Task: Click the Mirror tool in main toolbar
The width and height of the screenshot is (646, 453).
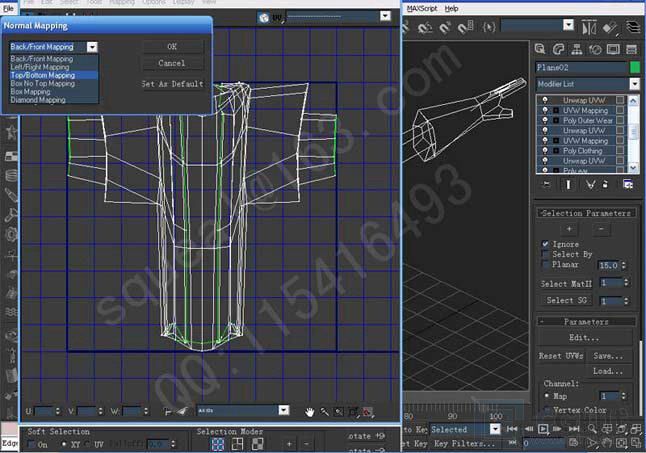Action: click(x=590, y=27)
